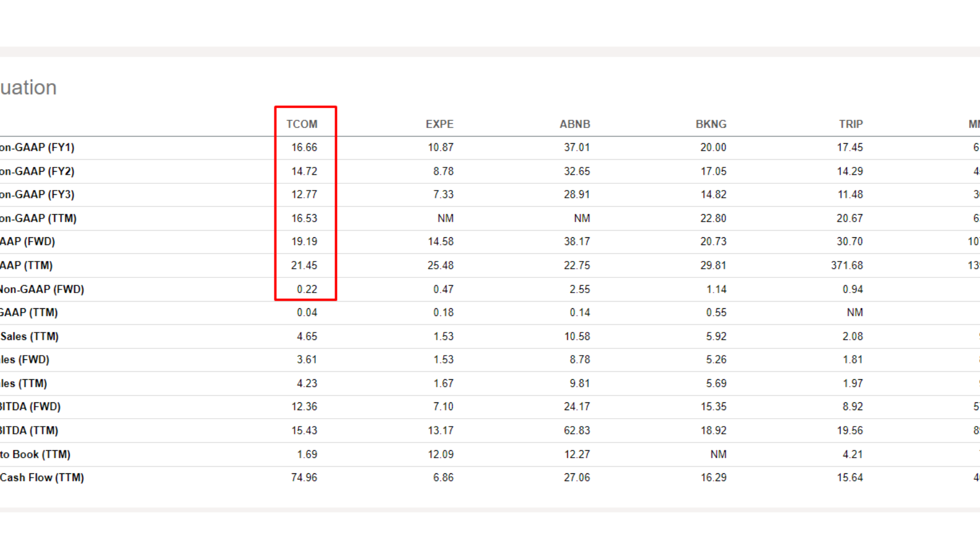Select the BKNG value 5.92
This screenshot has width=980, height=551.
coord(716,336)
